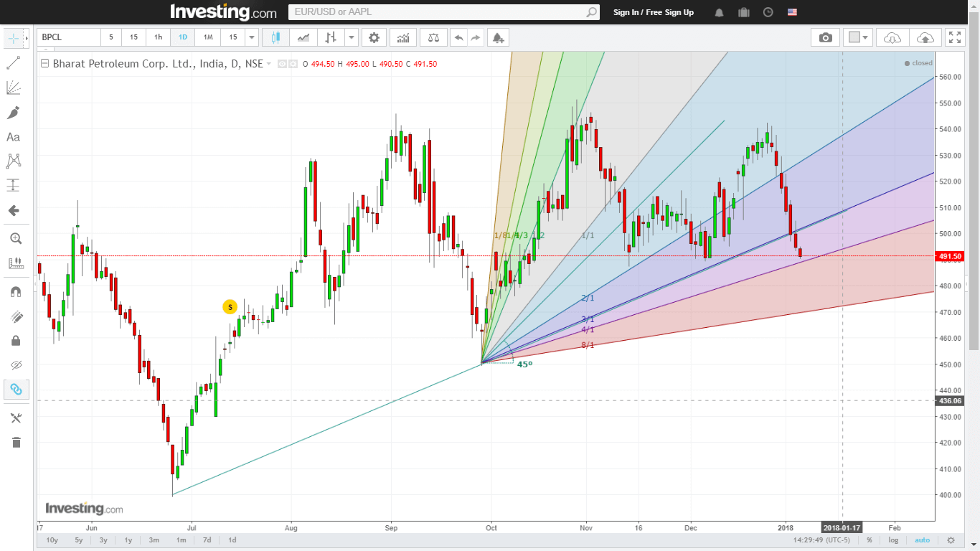Set date range to 1y
980x551 pixels.
point(128,540)
